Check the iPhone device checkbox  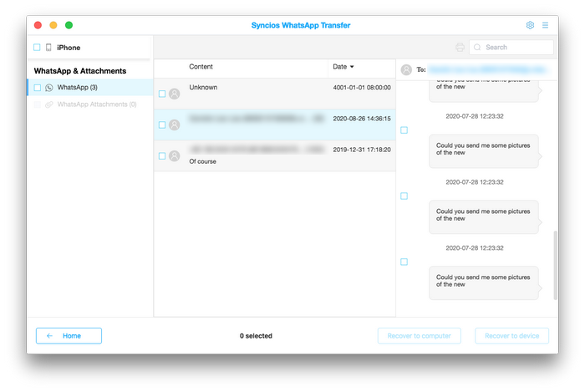click(x=37, y=48)
